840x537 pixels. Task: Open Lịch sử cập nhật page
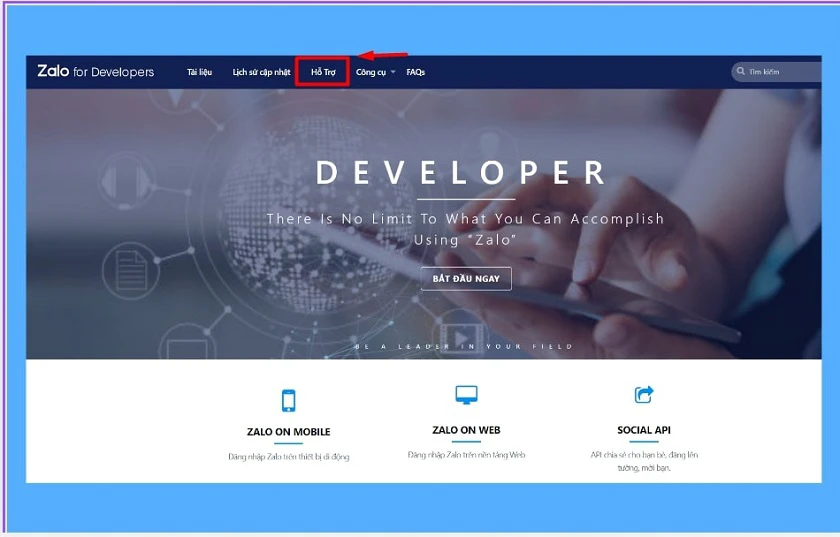[261, 72]
